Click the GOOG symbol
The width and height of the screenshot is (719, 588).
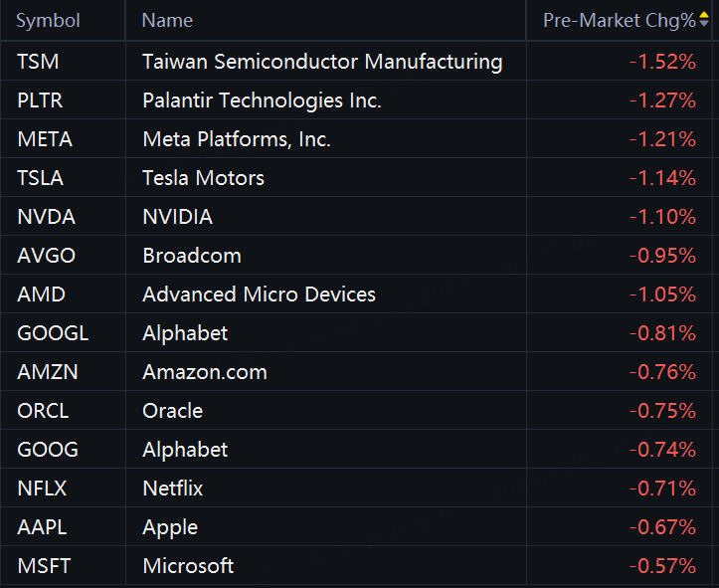pyautogui.click(x=47, y=450)
